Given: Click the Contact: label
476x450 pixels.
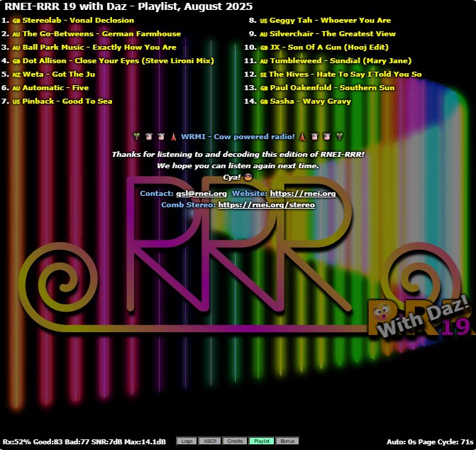Looking at the screenshot, I should pyautogui.click(x=157, y=194).
